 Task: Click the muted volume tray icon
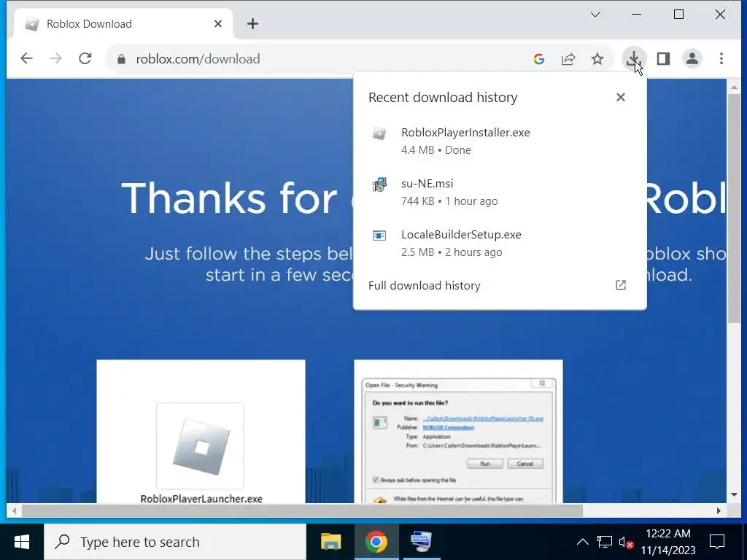pyautogui.click(x=625, y=542)
